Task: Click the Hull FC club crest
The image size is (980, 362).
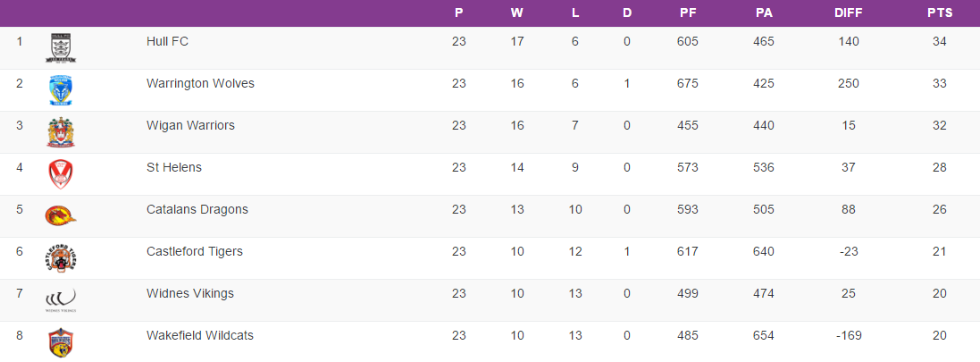Action: click(x=61, y=48)
